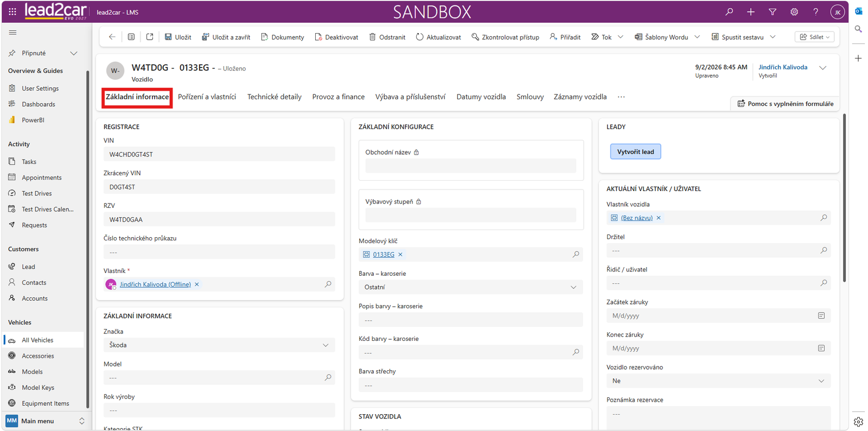Screen dimensions: 868x431
Task: Switch to Pořízení a vlastníci tab
Action: tap(207, 97)
